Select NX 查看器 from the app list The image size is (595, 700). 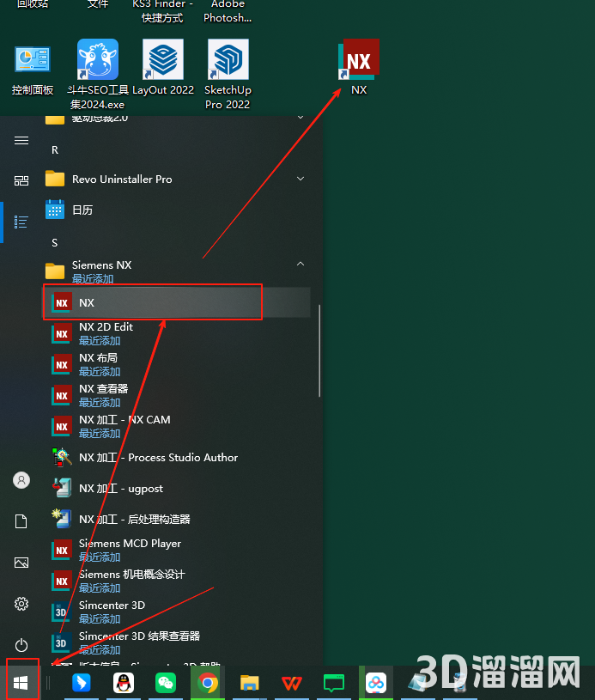click(103, 395)
